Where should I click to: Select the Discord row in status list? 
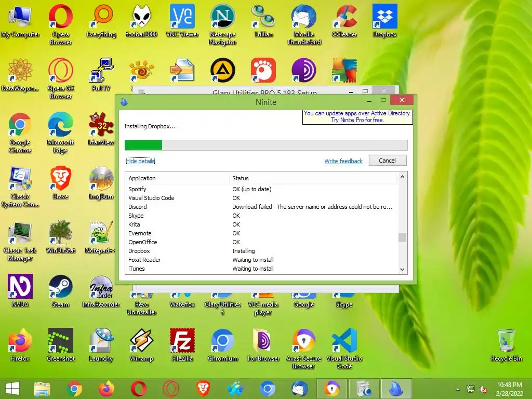(261, 207)
